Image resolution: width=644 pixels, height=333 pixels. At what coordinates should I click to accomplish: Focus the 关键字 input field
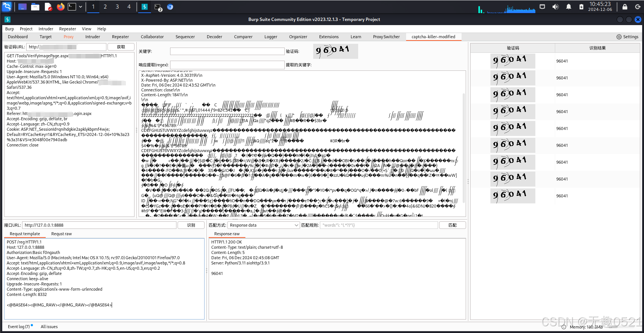click(227, 51)
